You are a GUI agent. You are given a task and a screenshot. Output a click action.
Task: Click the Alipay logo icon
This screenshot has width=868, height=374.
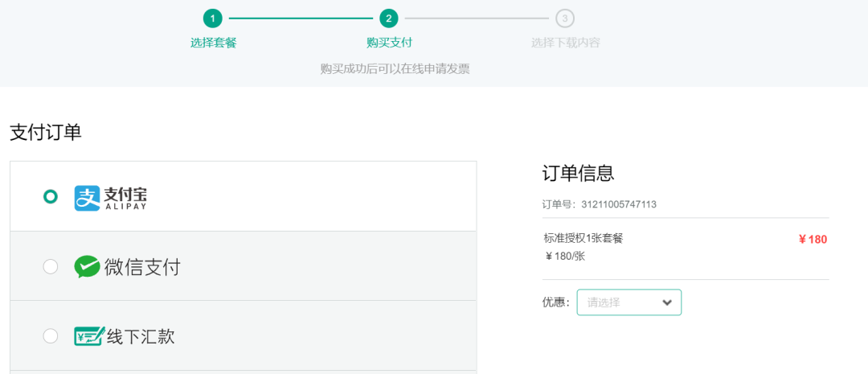pos(87,198)
